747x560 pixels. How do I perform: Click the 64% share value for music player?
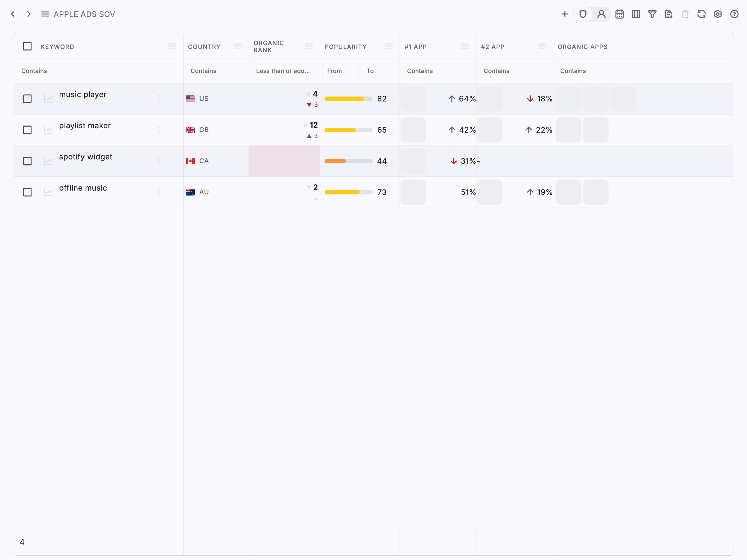467,99
